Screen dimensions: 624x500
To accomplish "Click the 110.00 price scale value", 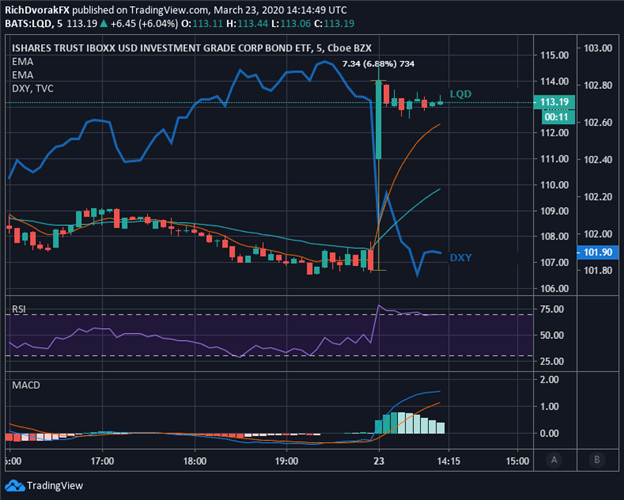I will (554, 185).
